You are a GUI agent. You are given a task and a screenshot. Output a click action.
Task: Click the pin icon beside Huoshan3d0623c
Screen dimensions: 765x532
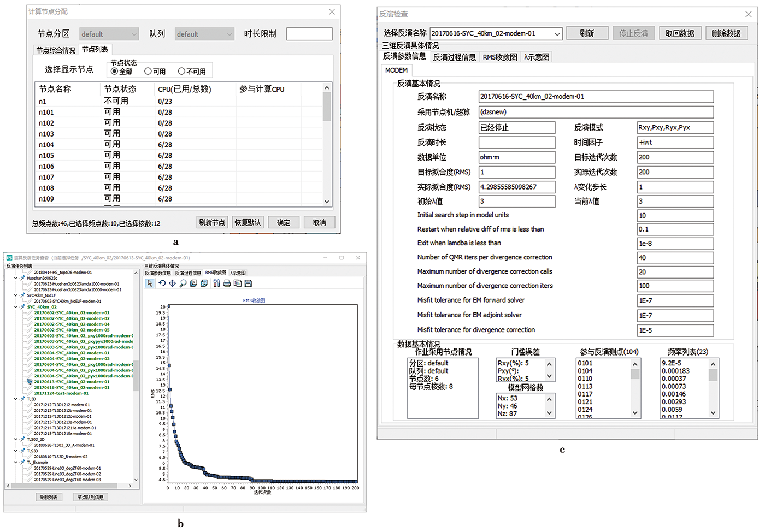pyautogui.click(x=22, y=278)
